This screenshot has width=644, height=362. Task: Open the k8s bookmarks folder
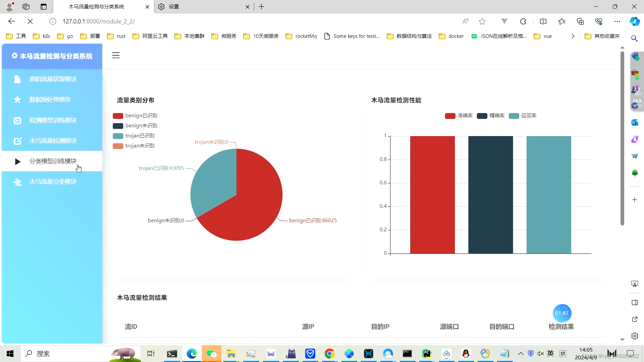point(42,36)
